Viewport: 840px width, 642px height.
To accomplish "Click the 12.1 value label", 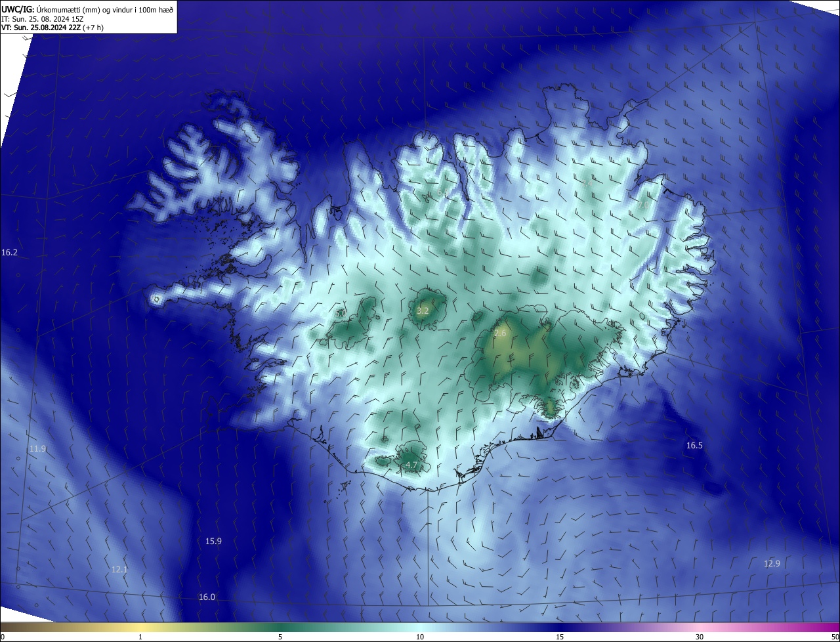I will click(x=119, y=570).
